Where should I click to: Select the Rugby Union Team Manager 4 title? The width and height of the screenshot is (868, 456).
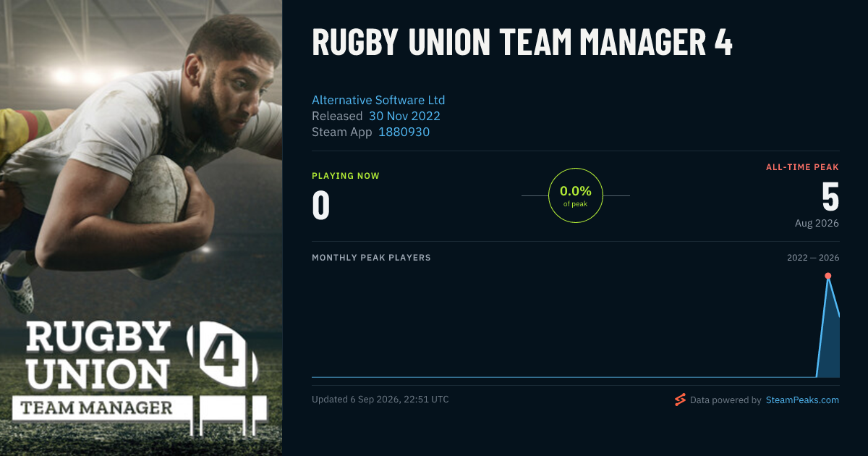tap(522, 43)
